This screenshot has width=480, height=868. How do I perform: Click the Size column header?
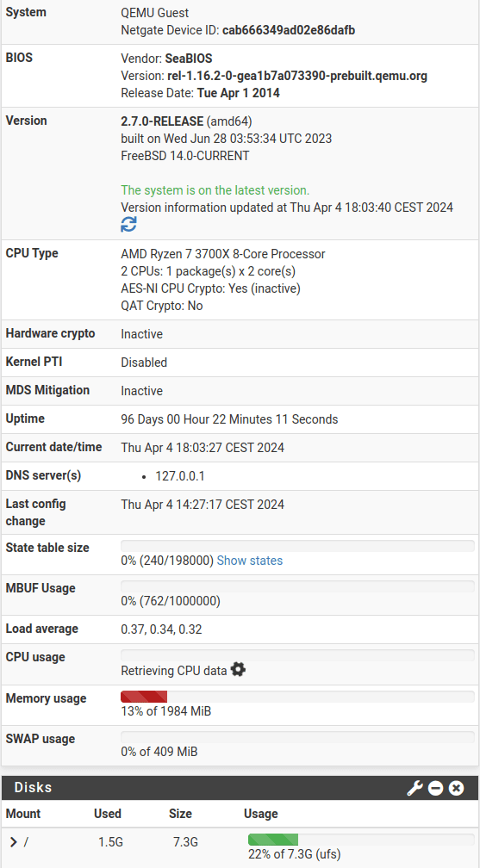pyautogui.click(x=181, y=813)
